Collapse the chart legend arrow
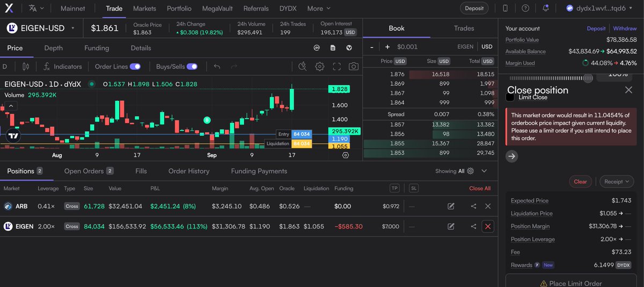This screenshot has height=287, width=644. pyautogui.click(x=11, y=106)
